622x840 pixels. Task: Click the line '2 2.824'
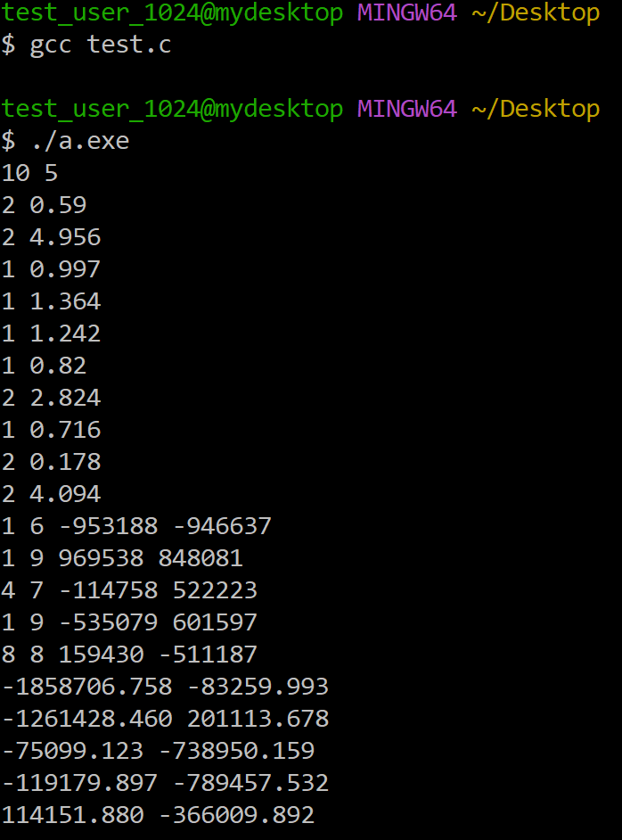tap(51, 398)
